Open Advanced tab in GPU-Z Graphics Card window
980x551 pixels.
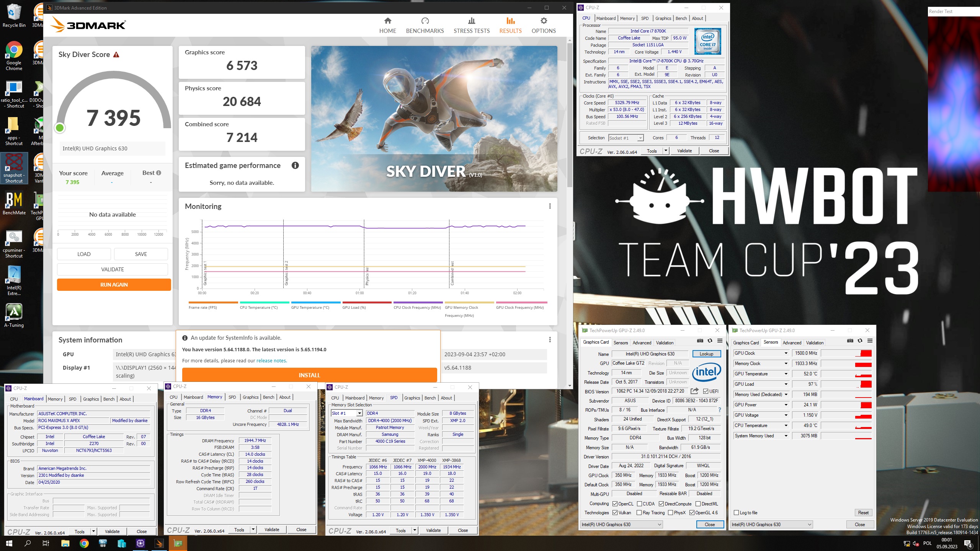pos(642,343)
